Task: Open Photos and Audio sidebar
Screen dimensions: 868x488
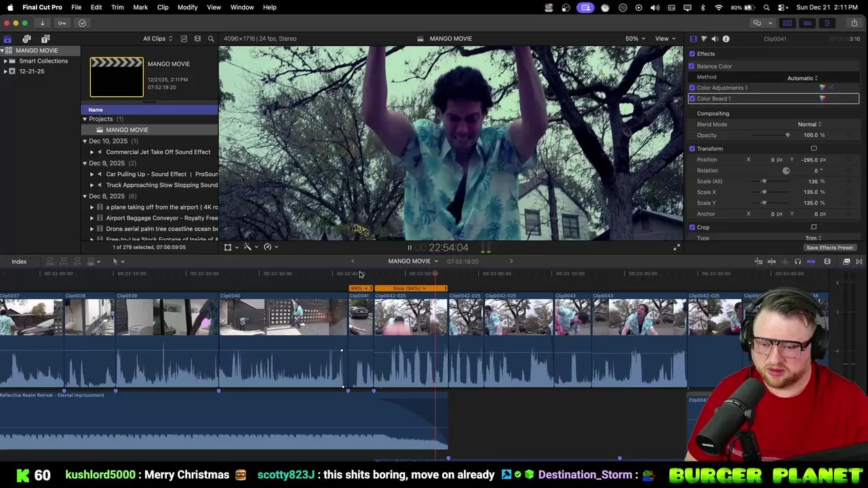Action: click(x=26, y=39)
